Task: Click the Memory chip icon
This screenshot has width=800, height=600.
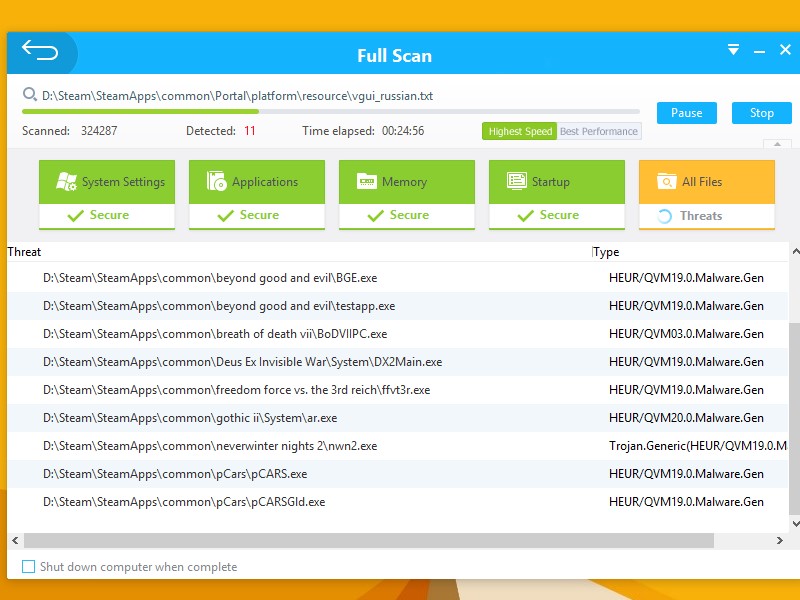Action: click(366, 182)
